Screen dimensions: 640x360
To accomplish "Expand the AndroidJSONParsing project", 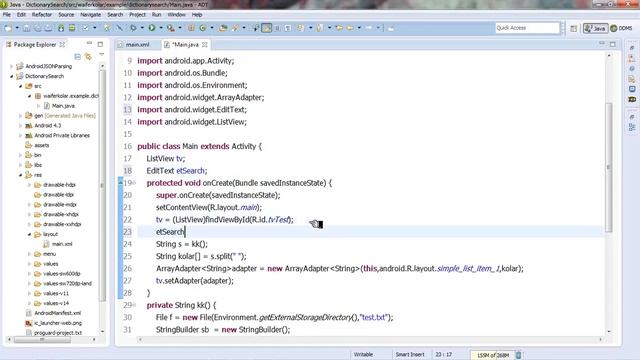I will pos(11,66).
